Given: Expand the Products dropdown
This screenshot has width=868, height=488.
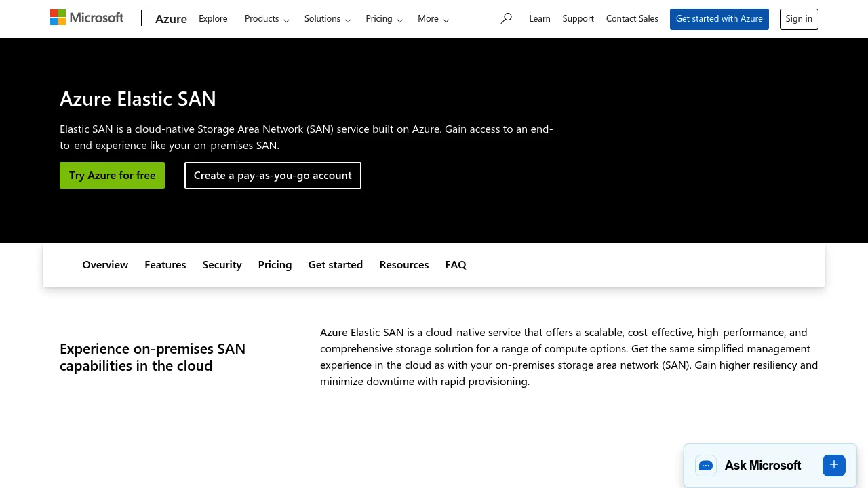Looking at the screenshot, I should (x=267, y=19).
